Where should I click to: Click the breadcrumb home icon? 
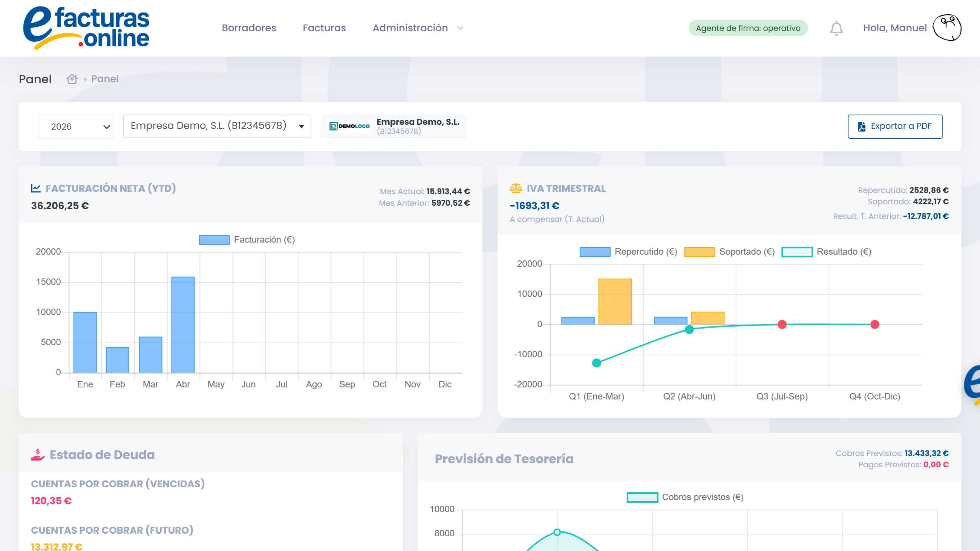[x=72, y=79]
